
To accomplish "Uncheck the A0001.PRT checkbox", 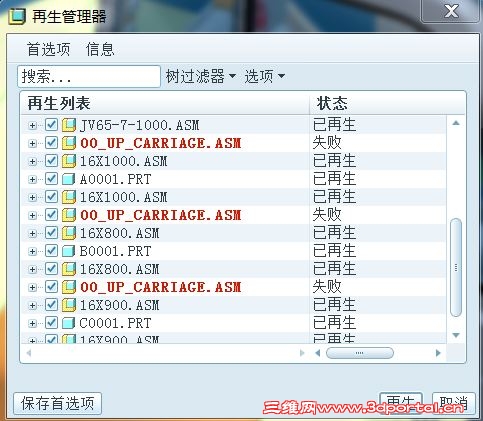I will coord(51,179).
